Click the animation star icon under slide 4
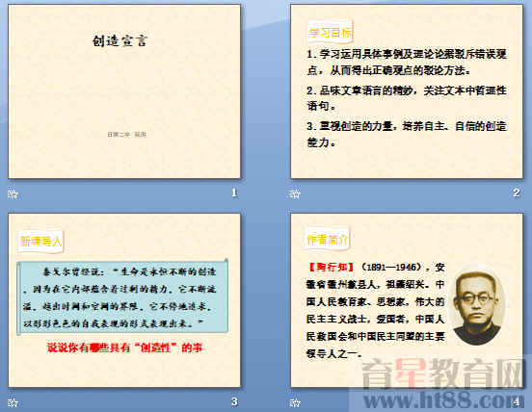The image size is (532, 412). click(x=295, y=402)
